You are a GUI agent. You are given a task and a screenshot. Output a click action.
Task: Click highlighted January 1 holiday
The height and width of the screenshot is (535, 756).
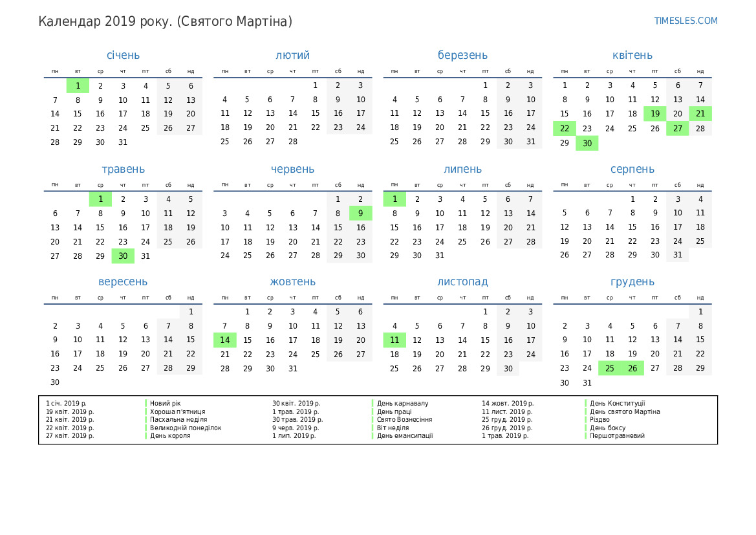[x=78, y=86]
